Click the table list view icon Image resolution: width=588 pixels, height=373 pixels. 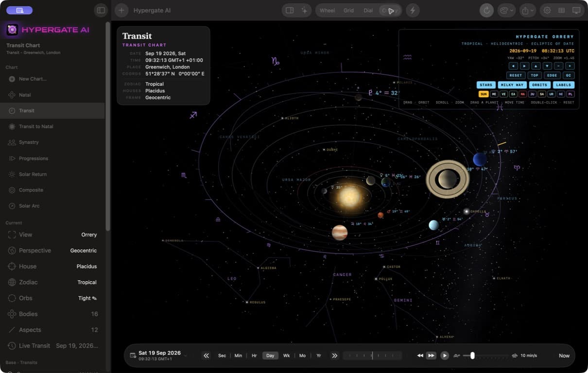561,10
